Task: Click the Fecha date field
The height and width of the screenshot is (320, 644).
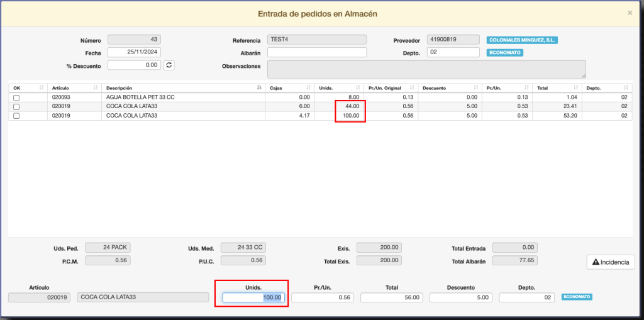Action: coord(133,52)
